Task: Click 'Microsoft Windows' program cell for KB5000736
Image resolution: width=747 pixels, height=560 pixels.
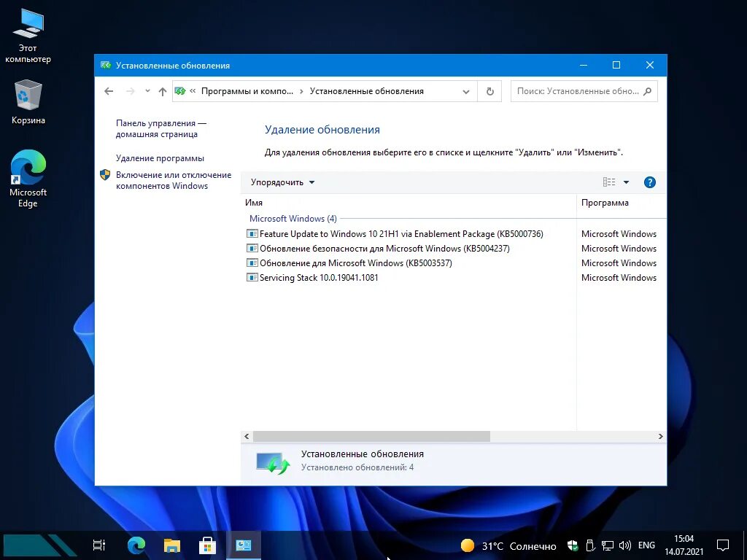Action: tap(619, 234)
